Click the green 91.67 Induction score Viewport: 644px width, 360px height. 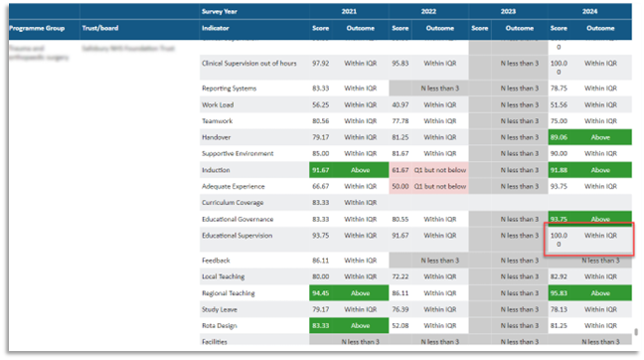click(x=320, y=170)
